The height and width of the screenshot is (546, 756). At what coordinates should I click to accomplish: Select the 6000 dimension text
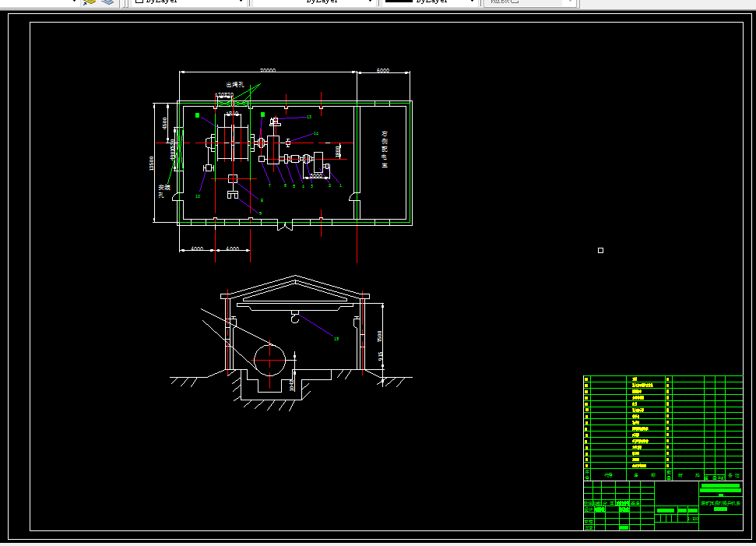[x=383, y=70]
